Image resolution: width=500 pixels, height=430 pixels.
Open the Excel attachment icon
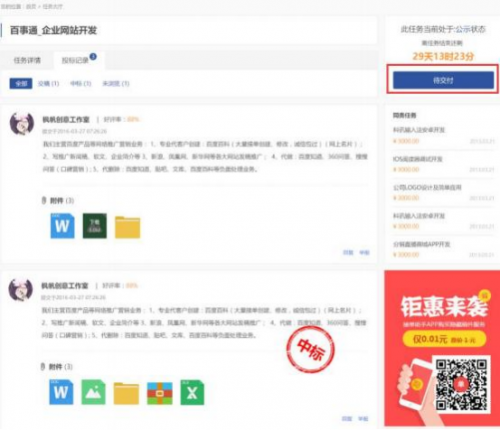[x=192, y=392]
